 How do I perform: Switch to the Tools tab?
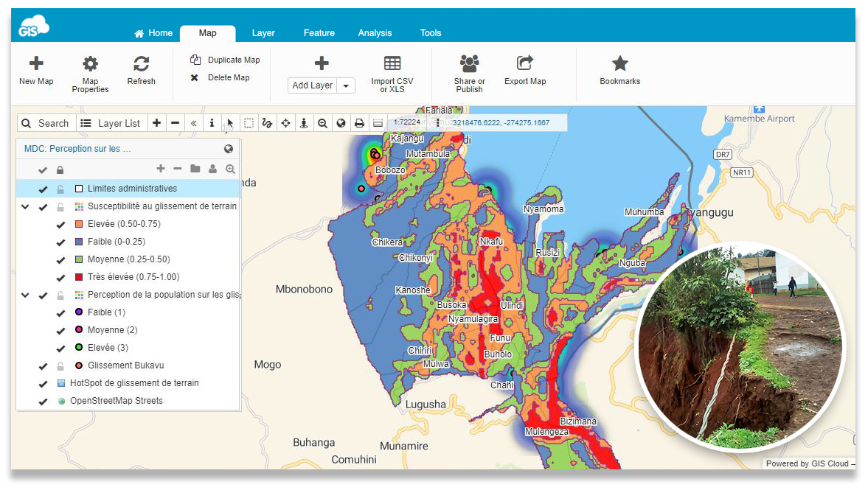tap(431, 33)
